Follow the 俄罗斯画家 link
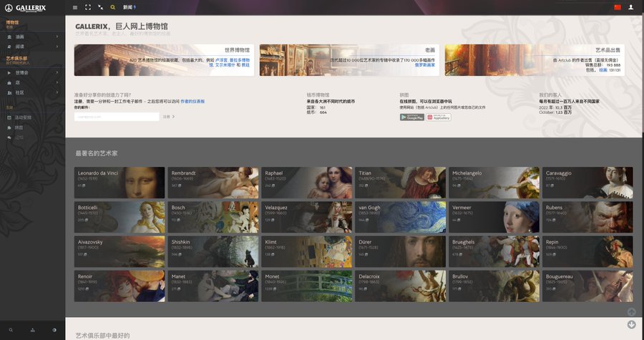 pyautogui.click(x=424, y=65)
